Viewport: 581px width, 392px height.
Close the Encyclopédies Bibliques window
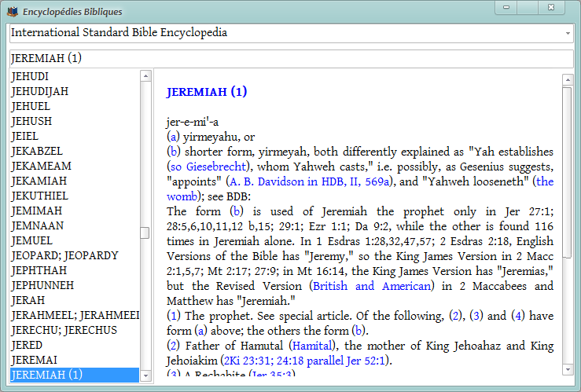[x=551, y=7]
